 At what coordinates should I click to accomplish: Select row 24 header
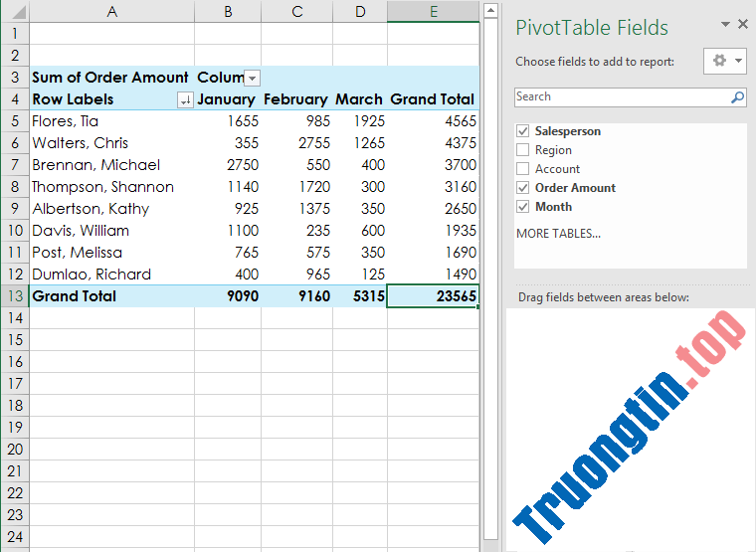(x=15, y=536)
